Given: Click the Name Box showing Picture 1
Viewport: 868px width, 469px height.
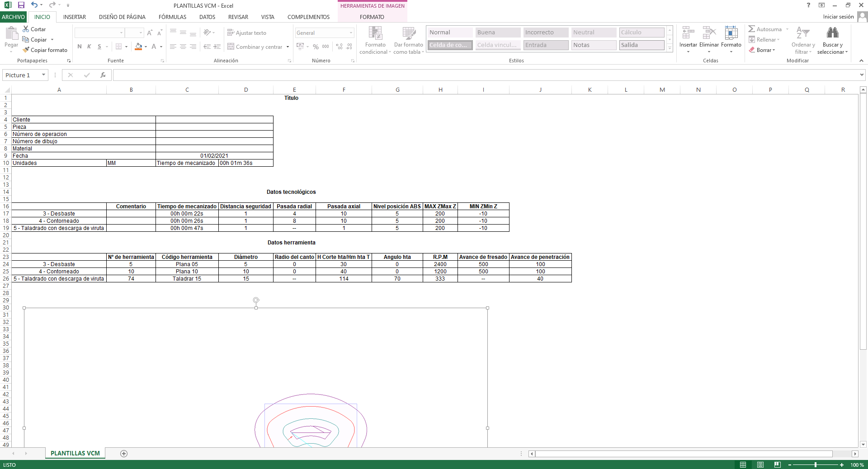Looking at the screenshot, I should (x=21, y=75).
